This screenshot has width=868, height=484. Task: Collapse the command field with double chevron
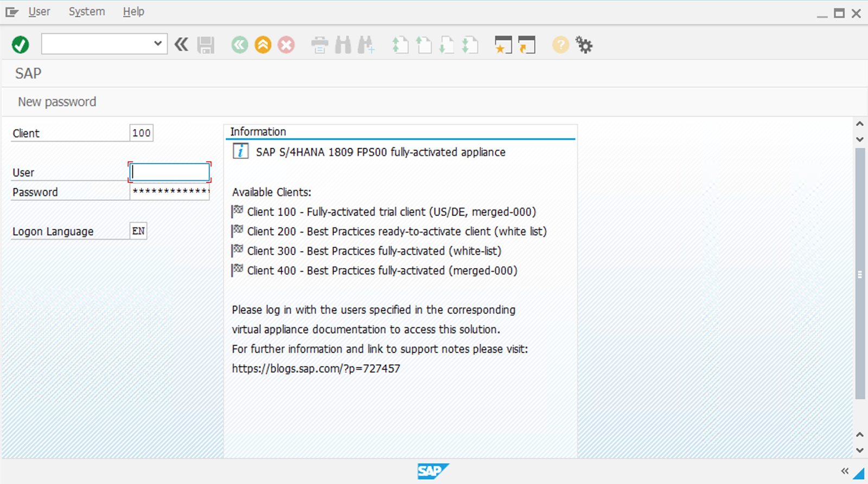[181, 44]
